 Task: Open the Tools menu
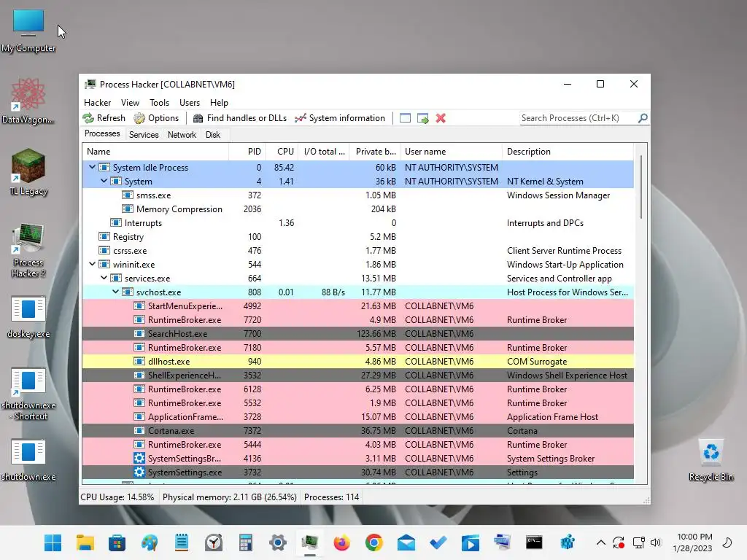[159, 103]
